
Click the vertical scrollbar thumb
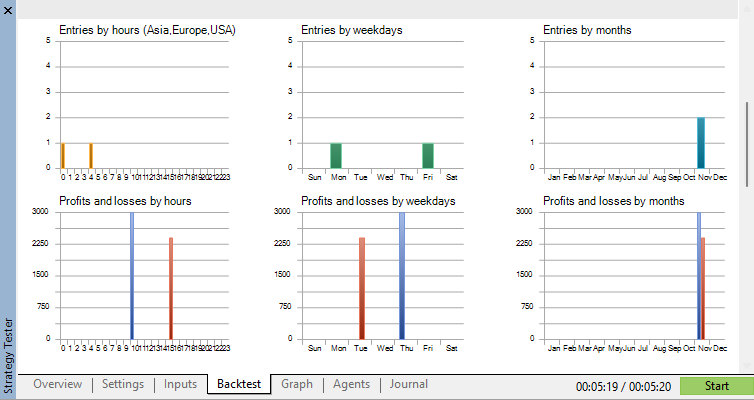(x=747, y=144)
